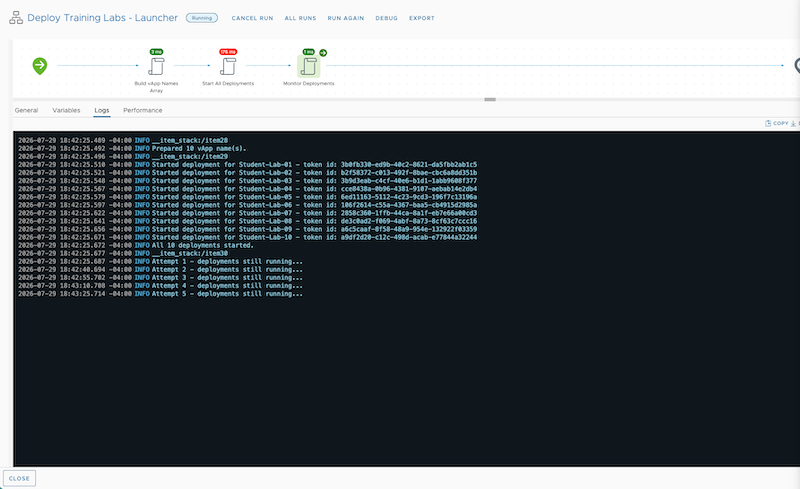Click the Student-Lab-05 deployment log line
This screenshot has height=489, width=800.
pos(247,197)
